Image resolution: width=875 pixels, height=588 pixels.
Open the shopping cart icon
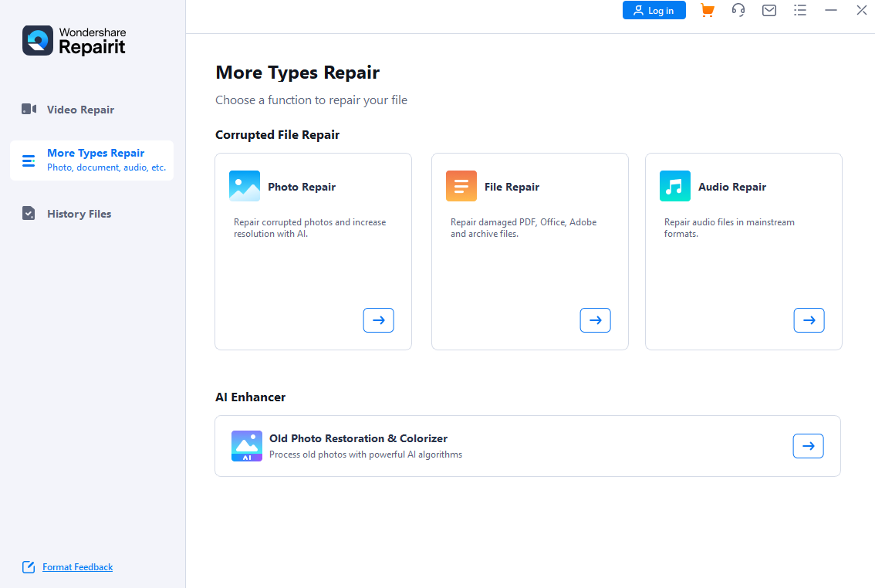[707, 10]
